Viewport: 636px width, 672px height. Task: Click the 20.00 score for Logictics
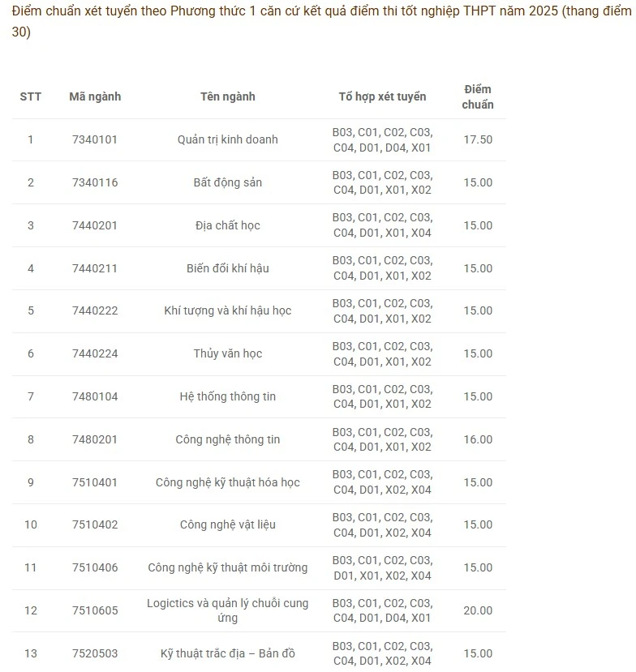pos(478,610)
